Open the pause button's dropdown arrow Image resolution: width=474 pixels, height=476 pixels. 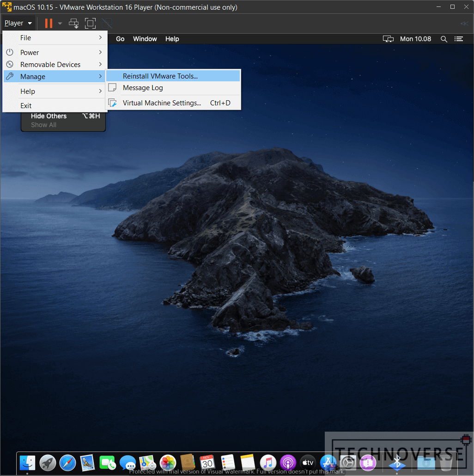point(60,24)
